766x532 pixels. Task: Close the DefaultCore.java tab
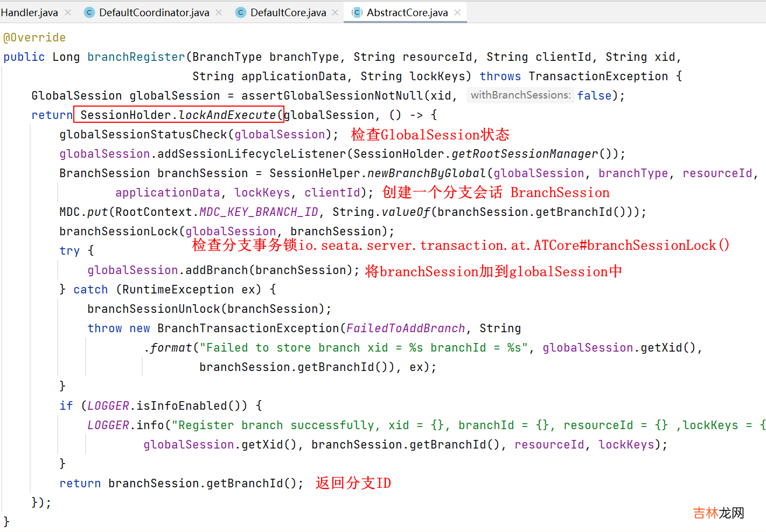tap(335, 12)
